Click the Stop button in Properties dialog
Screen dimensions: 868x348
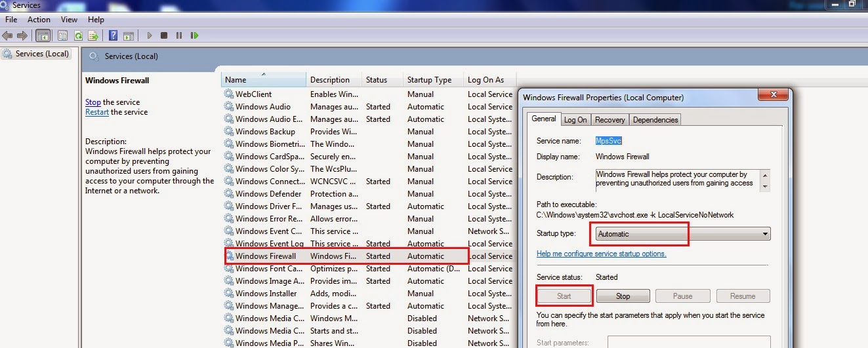click(x=623, y=296)
